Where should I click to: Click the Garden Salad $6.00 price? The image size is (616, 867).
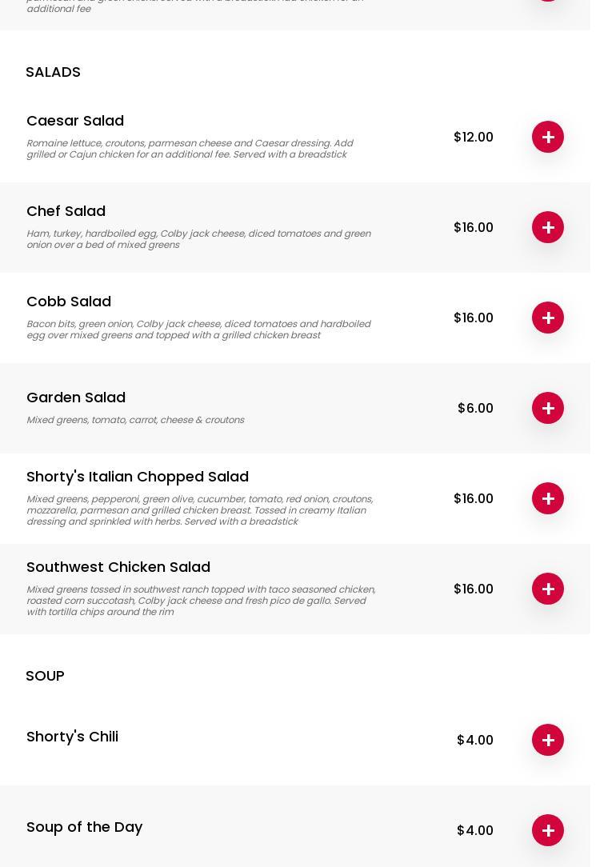tap(475, 408)
